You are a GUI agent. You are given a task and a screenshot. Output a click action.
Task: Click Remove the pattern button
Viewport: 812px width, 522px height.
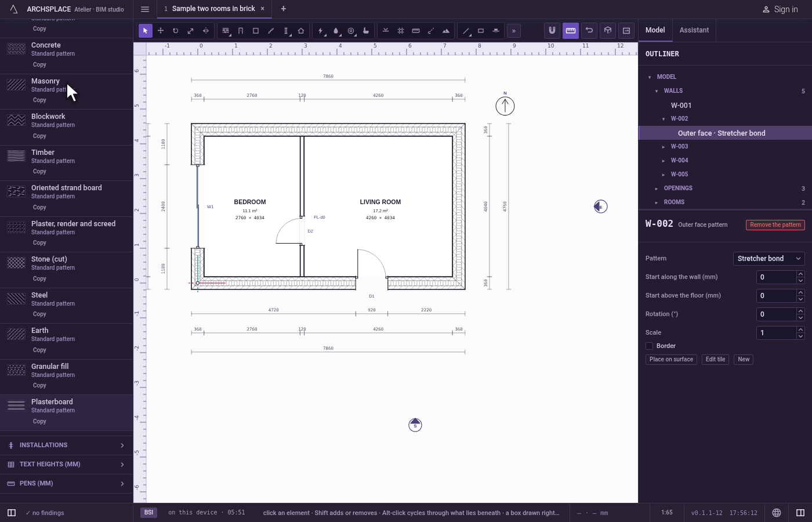[x=775, y=225]
